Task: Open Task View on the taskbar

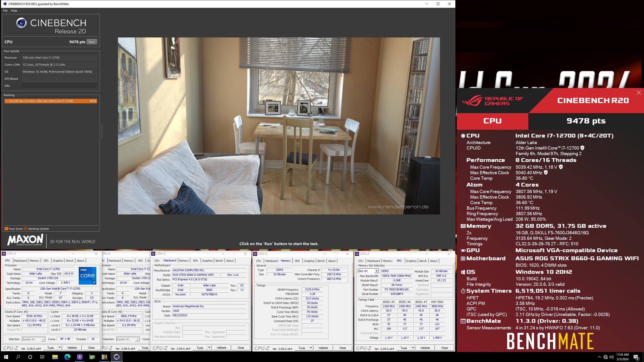Action: click(42, 357)
